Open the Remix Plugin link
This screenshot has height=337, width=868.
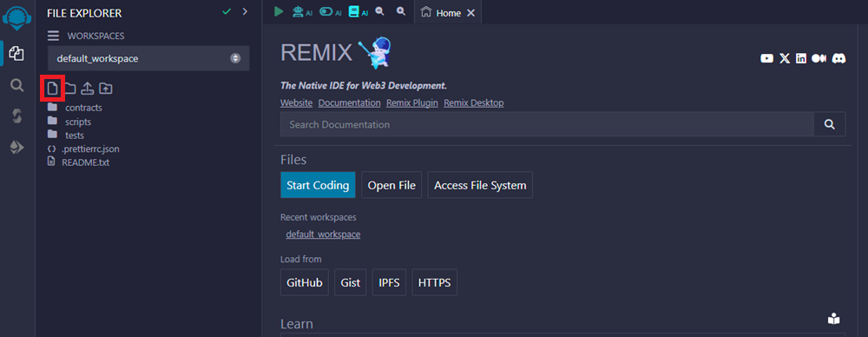click(x=412, y=103)
